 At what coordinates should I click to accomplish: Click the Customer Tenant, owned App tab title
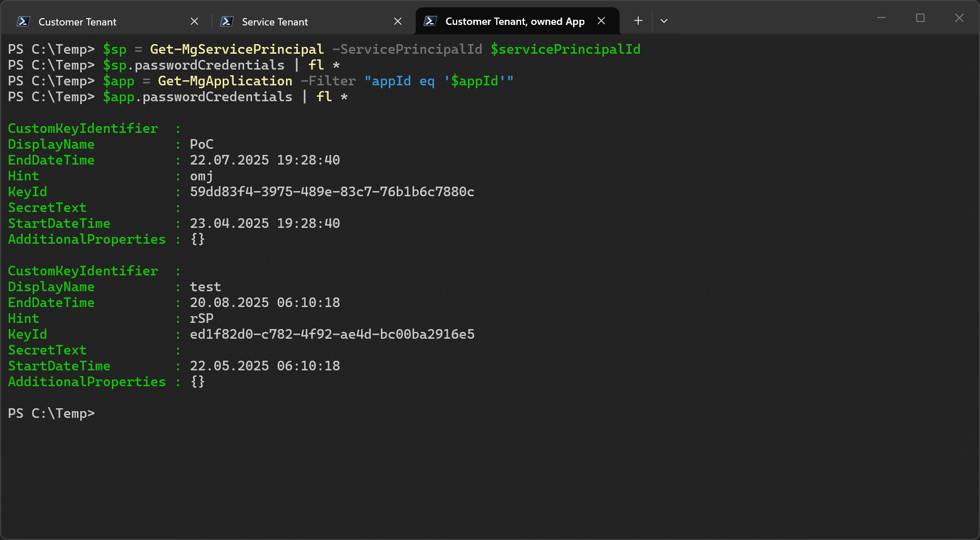point(514,21)
